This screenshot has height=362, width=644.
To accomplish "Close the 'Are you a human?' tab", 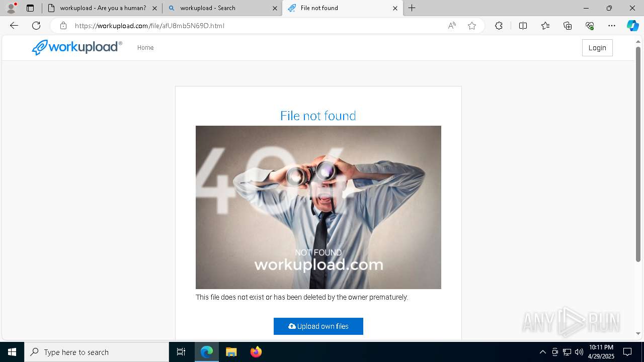I will click(154, 8).
